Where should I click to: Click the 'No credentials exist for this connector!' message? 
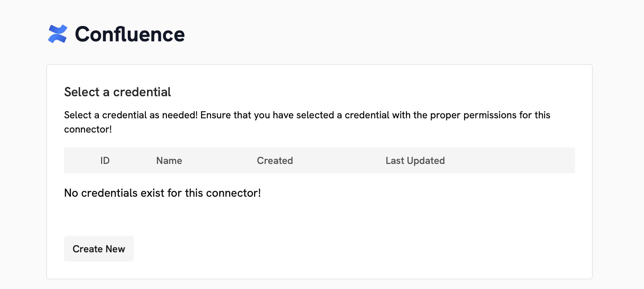[x=162, y=192]
